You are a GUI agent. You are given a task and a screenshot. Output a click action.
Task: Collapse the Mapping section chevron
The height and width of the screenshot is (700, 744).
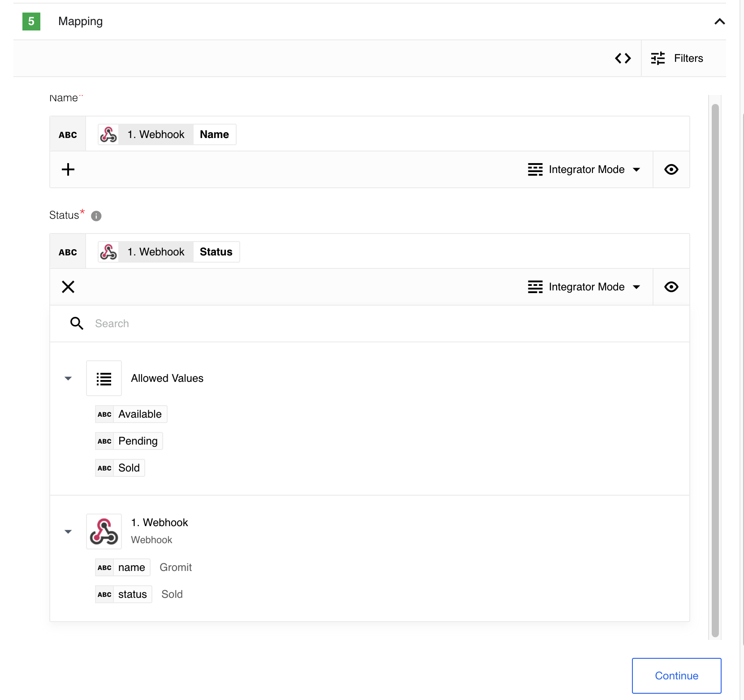click(720, 22)
